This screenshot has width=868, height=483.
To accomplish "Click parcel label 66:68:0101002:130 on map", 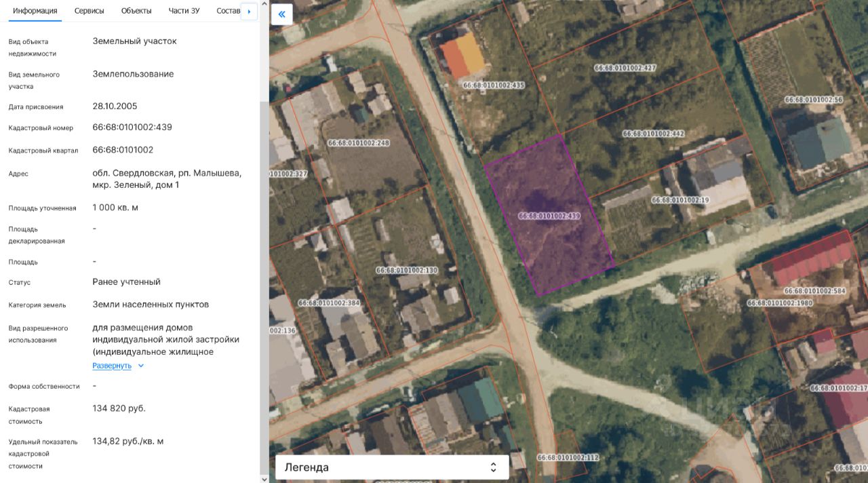I will (407, 270).
